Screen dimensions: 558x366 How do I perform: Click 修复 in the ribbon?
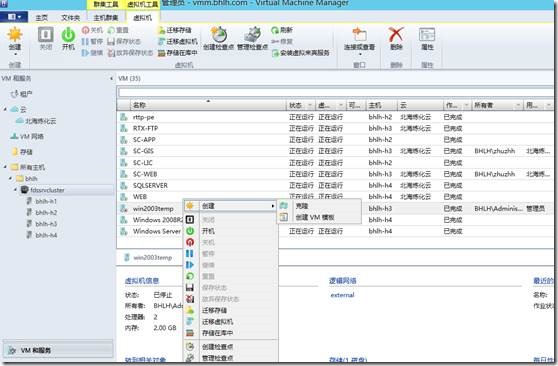(x=282, y=42)
